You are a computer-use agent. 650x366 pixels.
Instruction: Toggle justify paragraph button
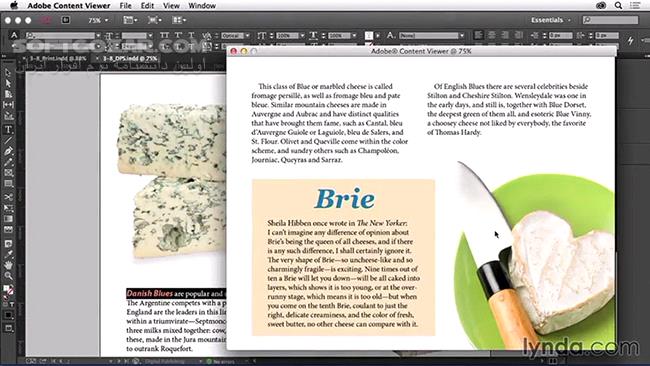tap(518, 35)
